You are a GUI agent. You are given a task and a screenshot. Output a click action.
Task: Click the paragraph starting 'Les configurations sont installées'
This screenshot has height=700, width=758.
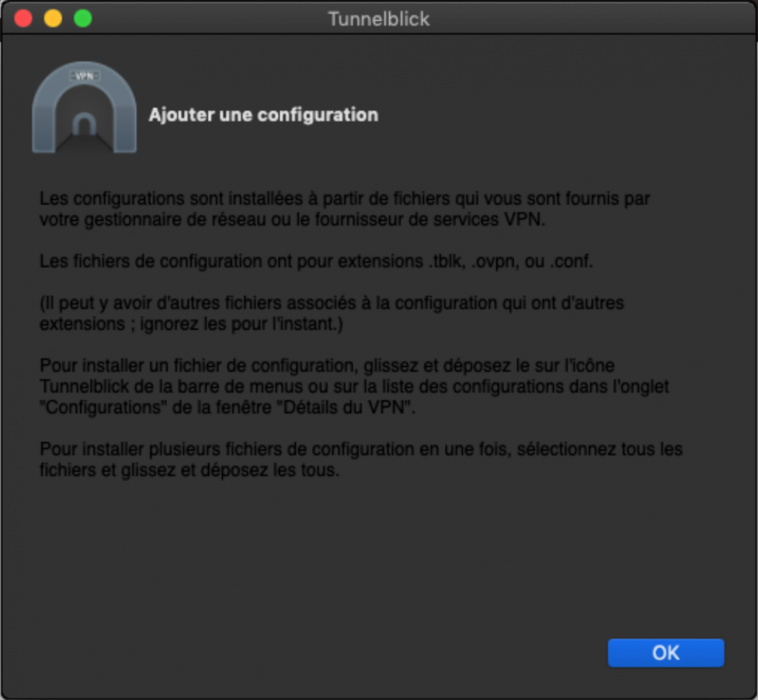coord(345,208)
